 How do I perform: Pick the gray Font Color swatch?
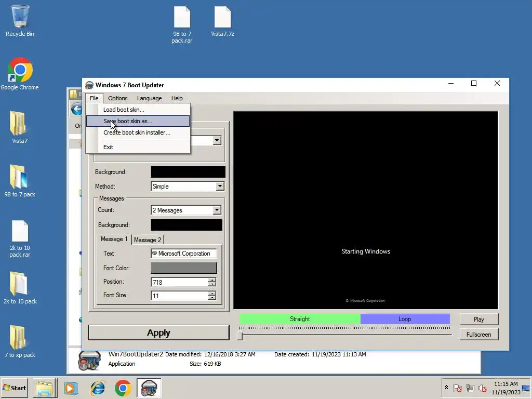pos(184,268)
